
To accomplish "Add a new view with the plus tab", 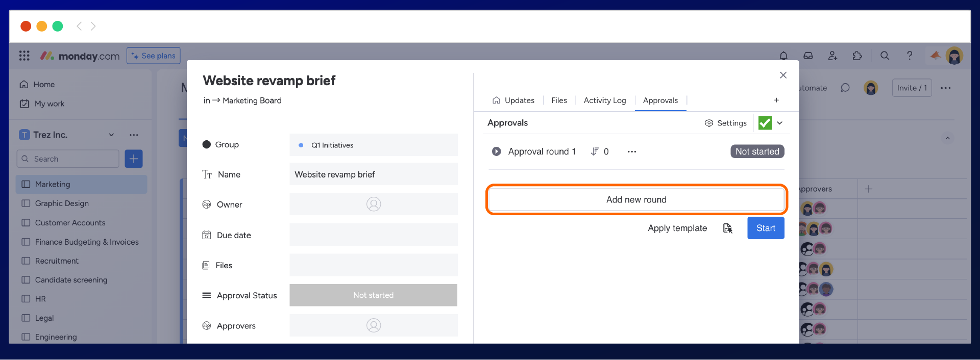I will (776, 100).
